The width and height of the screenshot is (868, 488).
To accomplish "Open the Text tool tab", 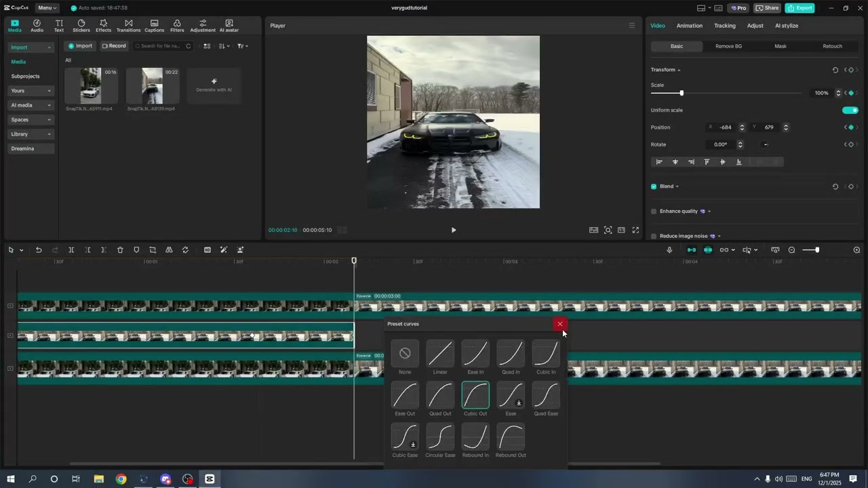I will 59,26.
